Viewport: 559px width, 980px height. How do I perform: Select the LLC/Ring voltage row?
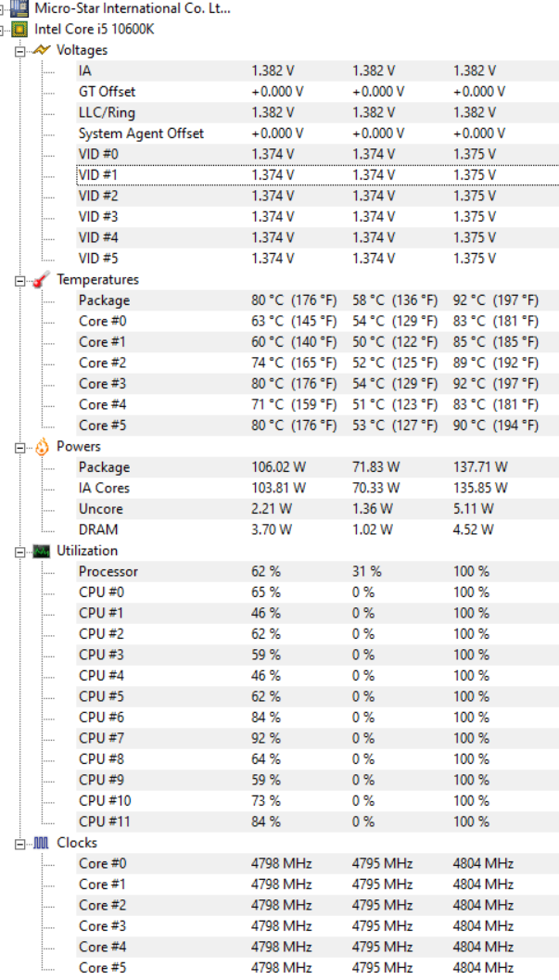107,112
